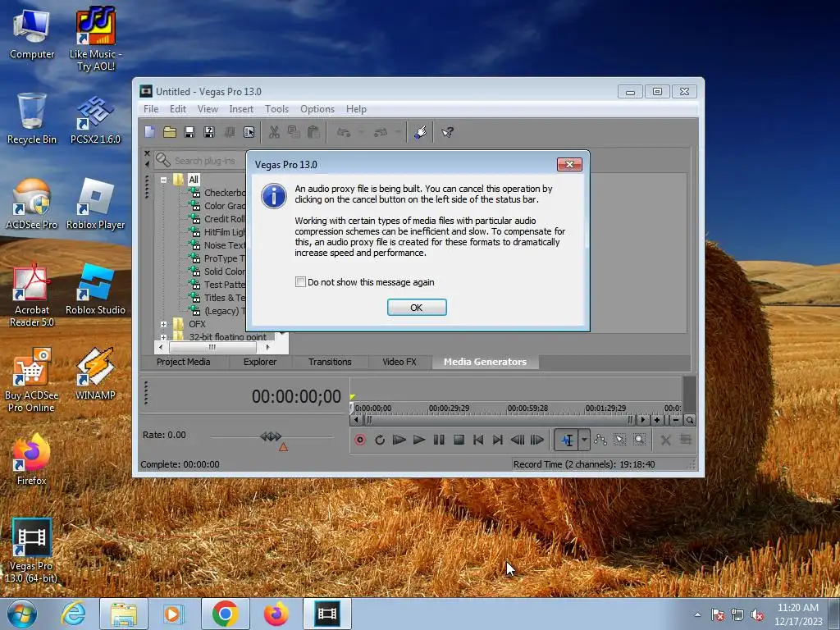
Task: Click the timeline scroll right arrow
Action: (x=643, y=421)
